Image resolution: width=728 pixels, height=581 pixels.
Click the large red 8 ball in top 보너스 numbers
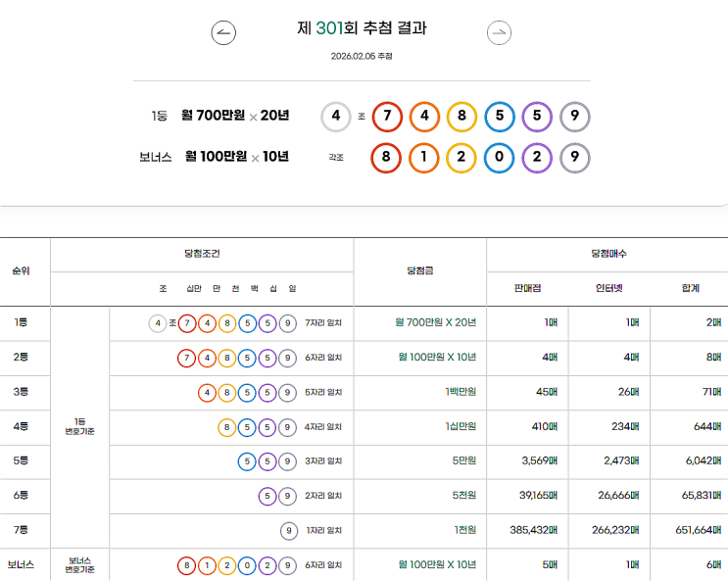pos(386,158)
